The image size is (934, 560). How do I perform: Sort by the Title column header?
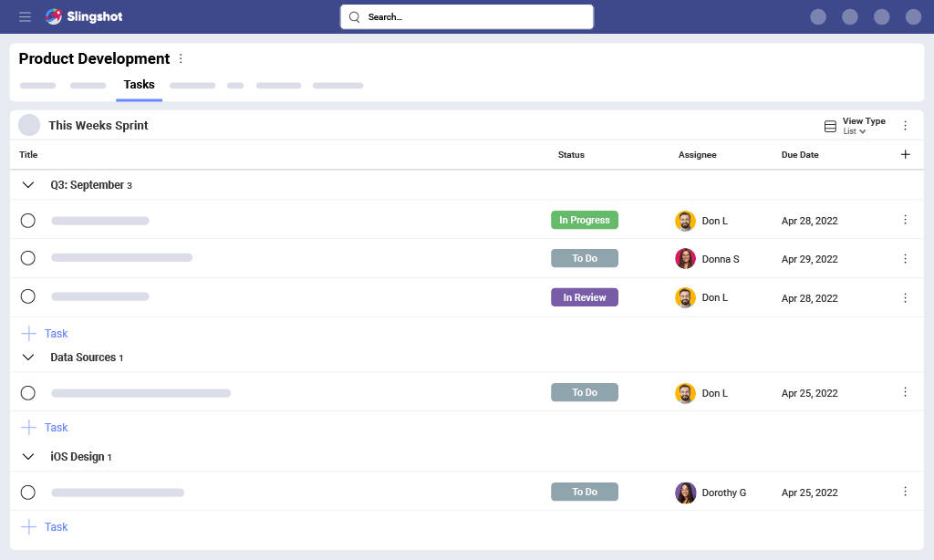point(28,155)
